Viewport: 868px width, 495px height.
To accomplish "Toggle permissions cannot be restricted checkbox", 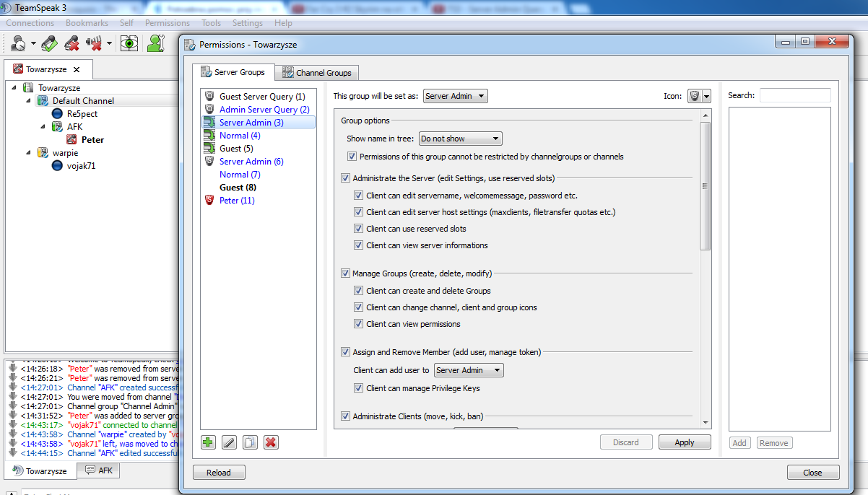I will click(x=352, y=157).
